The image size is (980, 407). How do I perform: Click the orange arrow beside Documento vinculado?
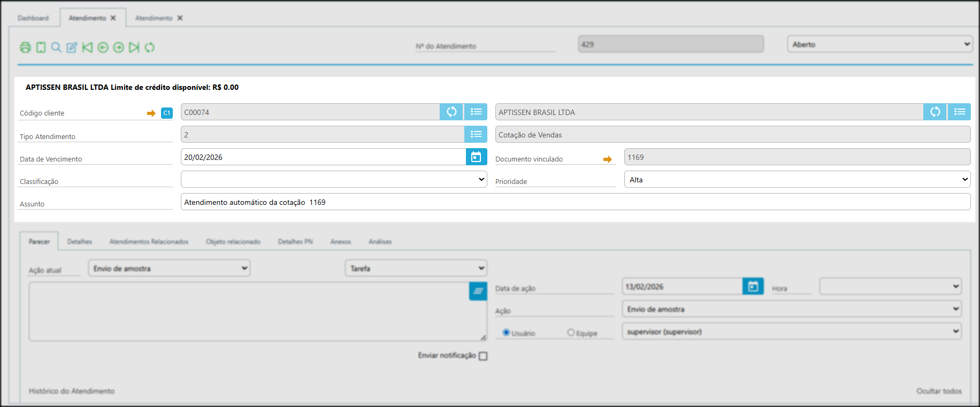tap(607, 159)
